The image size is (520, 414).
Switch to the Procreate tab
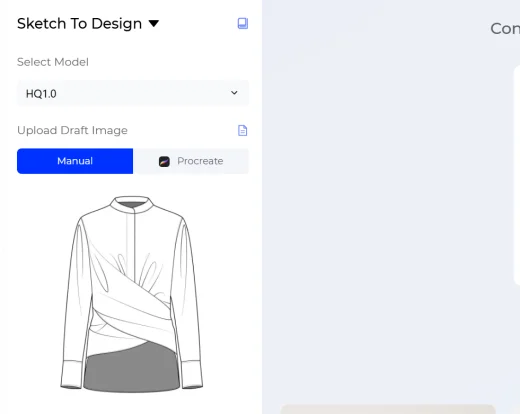[x=191, y=161]
